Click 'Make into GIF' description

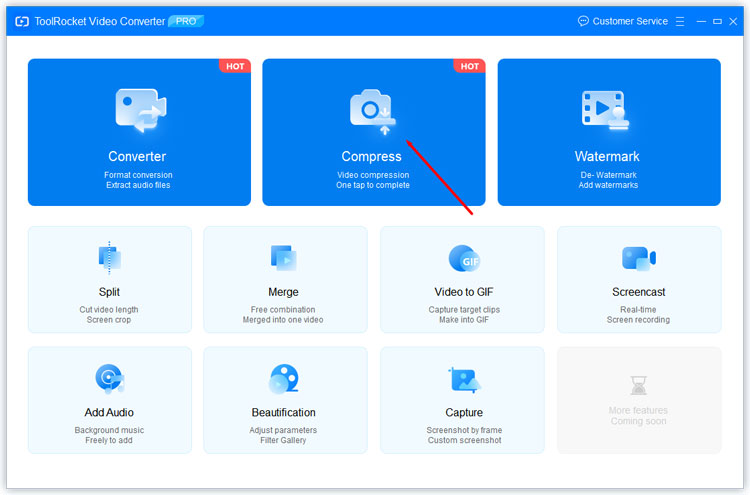(x=463, y=319)
